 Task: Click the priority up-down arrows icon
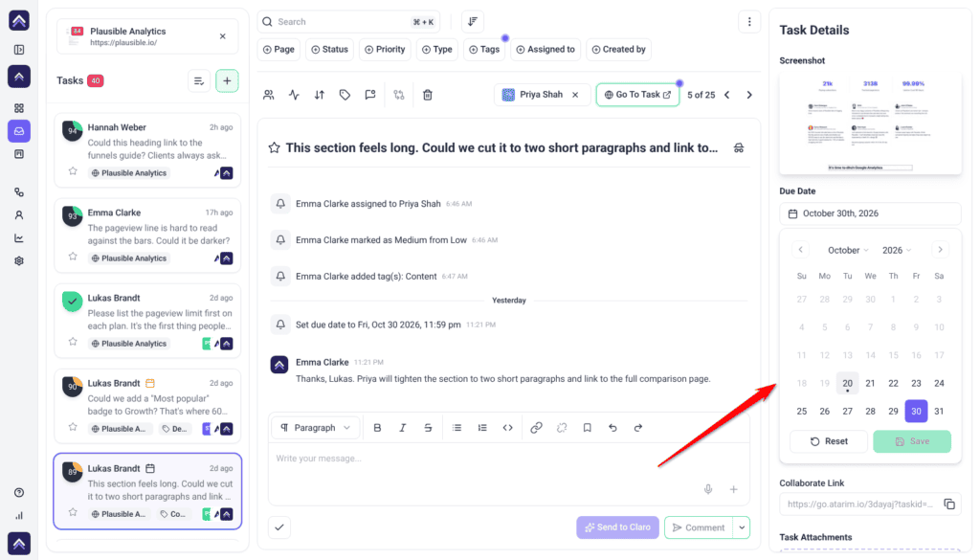[x=320, y=95]
